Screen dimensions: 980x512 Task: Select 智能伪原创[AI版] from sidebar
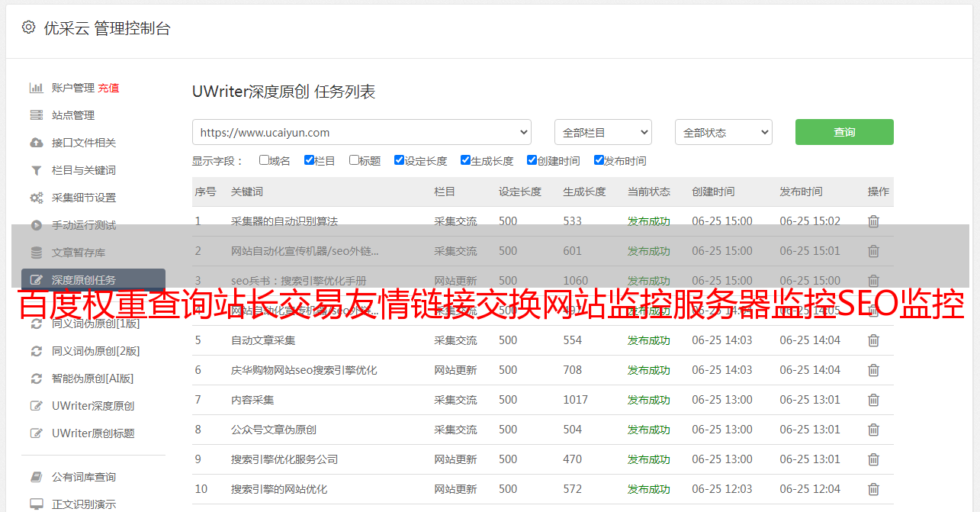pos(92,378)
